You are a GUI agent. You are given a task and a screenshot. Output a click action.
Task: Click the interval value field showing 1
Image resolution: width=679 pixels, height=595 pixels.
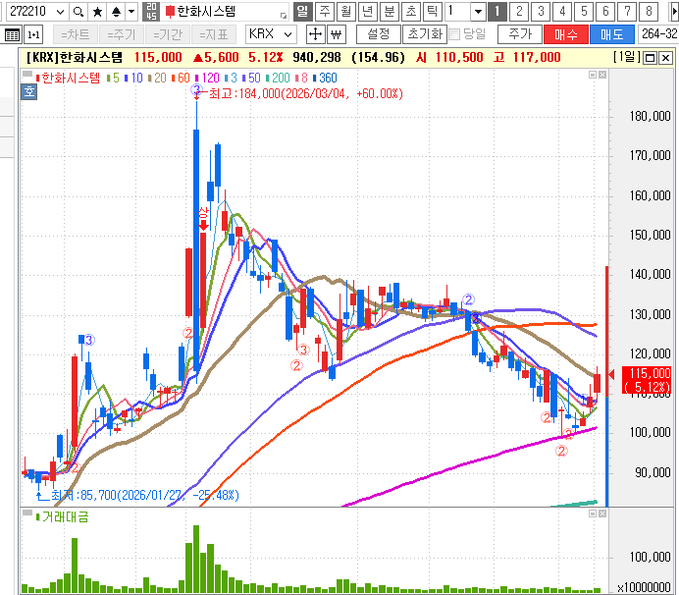click(458, 12)
